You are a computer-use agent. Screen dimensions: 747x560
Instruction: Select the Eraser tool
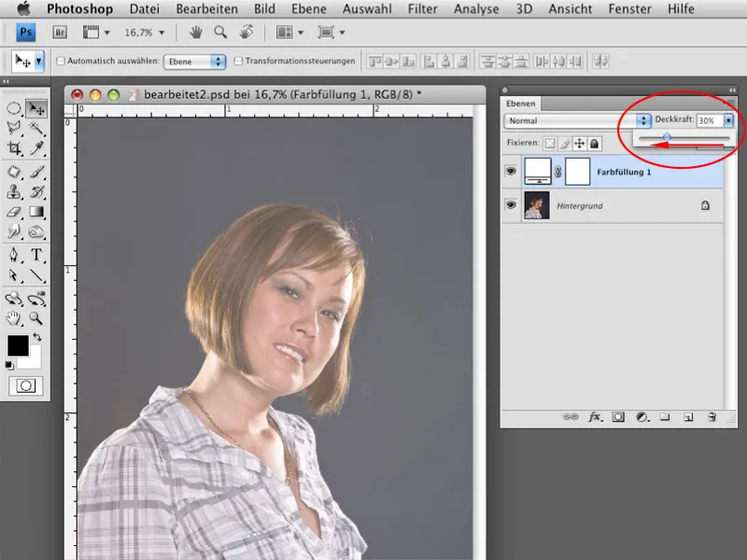(x=14, y=212)
